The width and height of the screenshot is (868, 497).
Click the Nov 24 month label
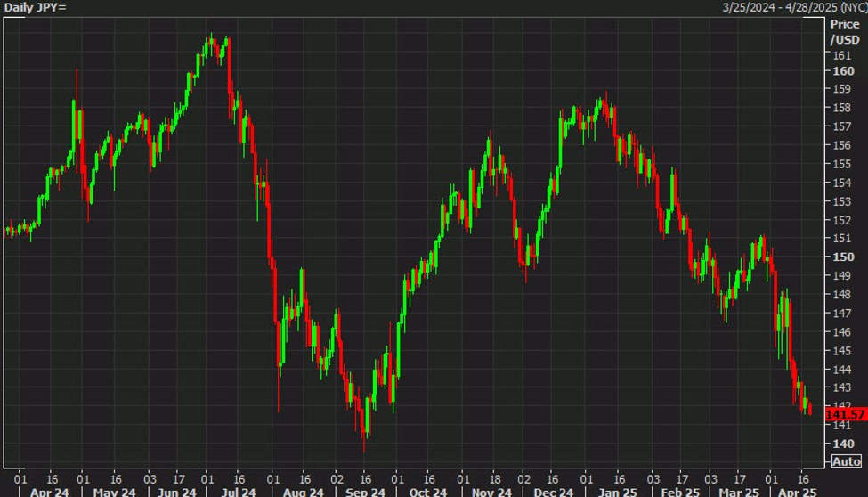[x=491, y=492]
